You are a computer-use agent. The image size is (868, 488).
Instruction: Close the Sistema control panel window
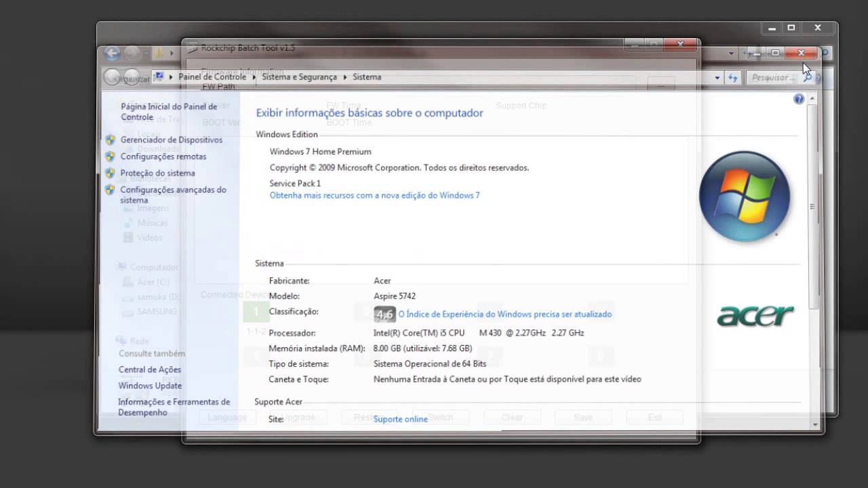(x=802, y=53)
